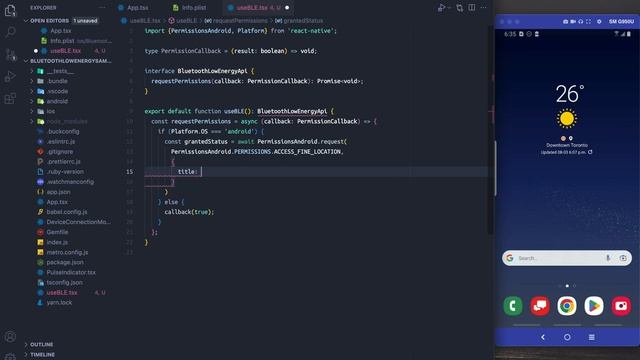Click callback(true); in the code editor
This screenshot has width=640, height=360.
(x=189, y=212)
